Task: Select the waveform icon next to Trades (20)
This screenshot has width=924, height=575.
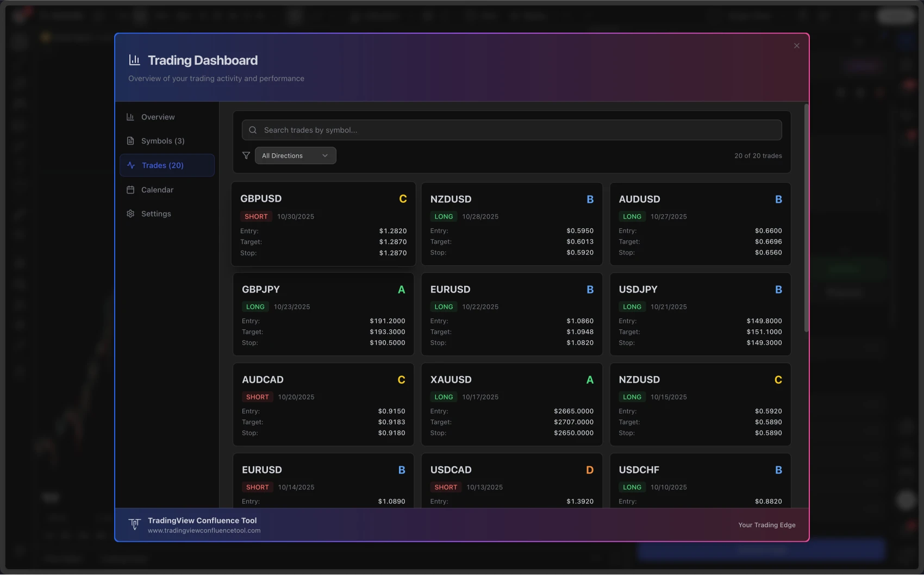Action: point(130,165)
